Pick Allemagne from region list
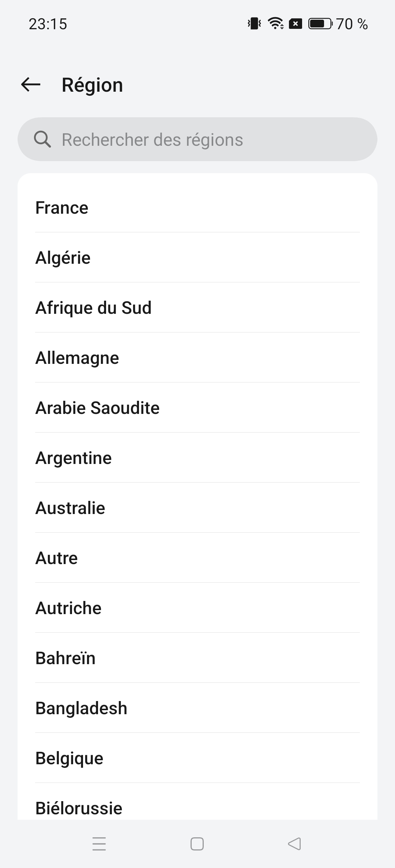 point(197,358)
